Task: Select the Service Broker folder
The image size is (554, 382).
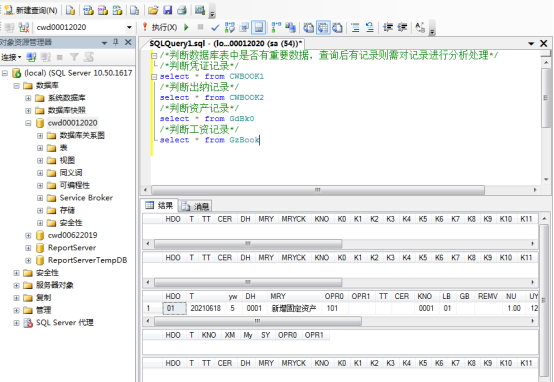Action: point(86,198)
